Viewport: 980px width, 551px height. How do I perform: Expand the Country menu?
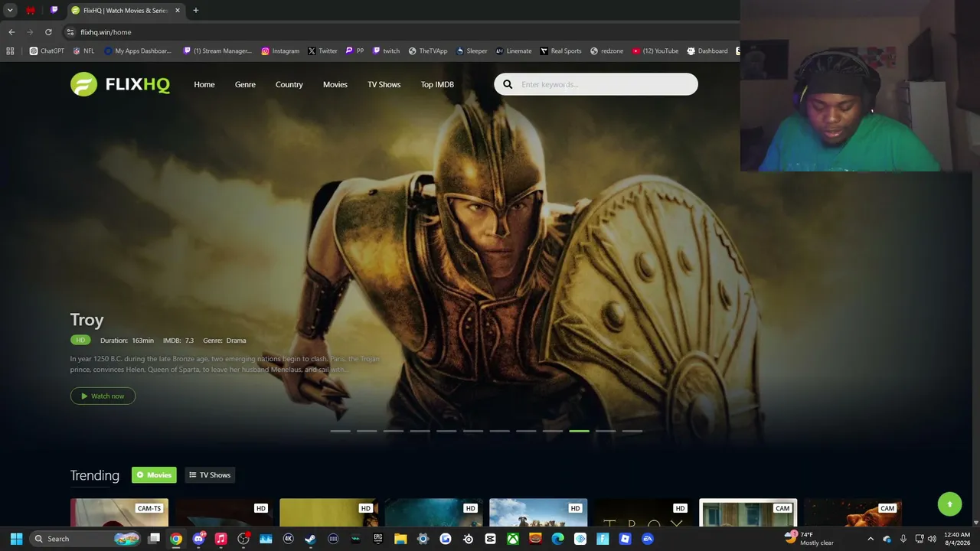[x=289, y=84]
